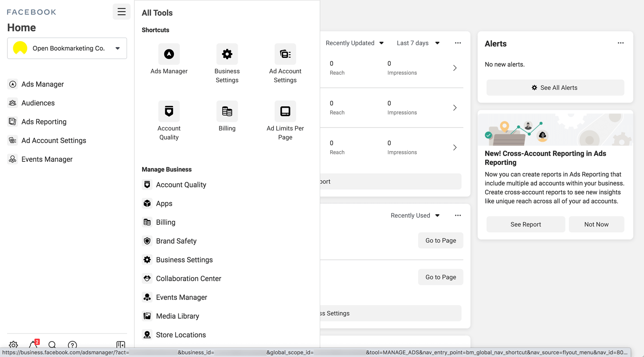Click the All Tools heading
Image resolution: width=644 pixels, height=357 pixels.
tap(157, 13)
